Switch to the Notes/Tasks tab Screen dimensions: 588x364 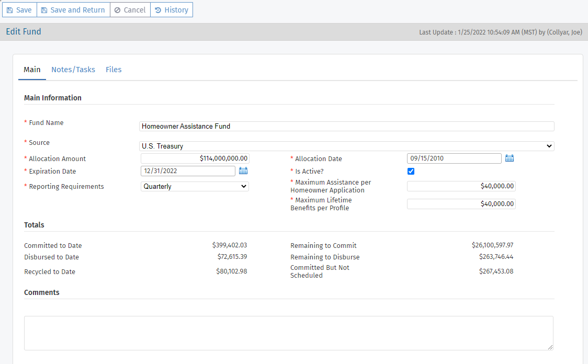coord(73,70)
